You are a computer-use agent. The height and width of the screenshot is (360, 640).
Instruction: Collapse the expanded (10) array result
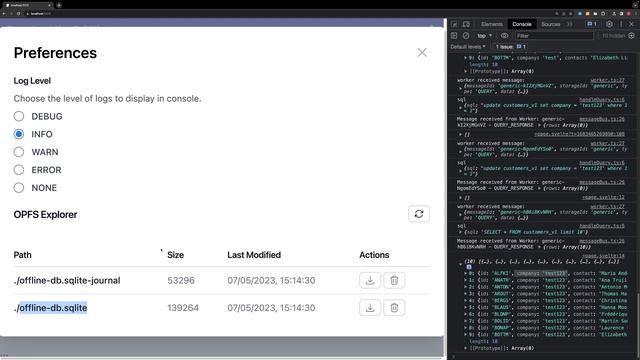pos(460,264)
